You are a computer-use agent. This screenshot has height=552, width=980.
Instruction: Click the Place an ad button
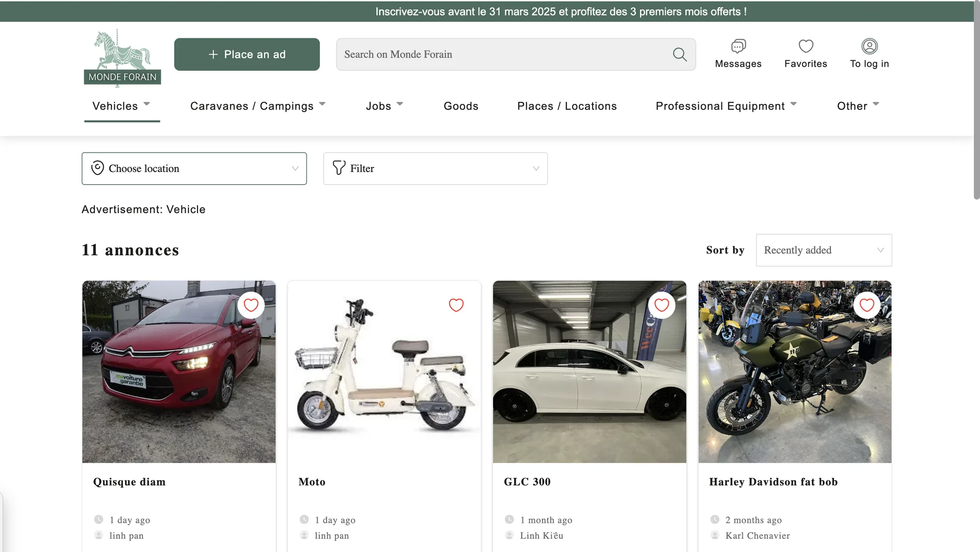tap(247, 55)
